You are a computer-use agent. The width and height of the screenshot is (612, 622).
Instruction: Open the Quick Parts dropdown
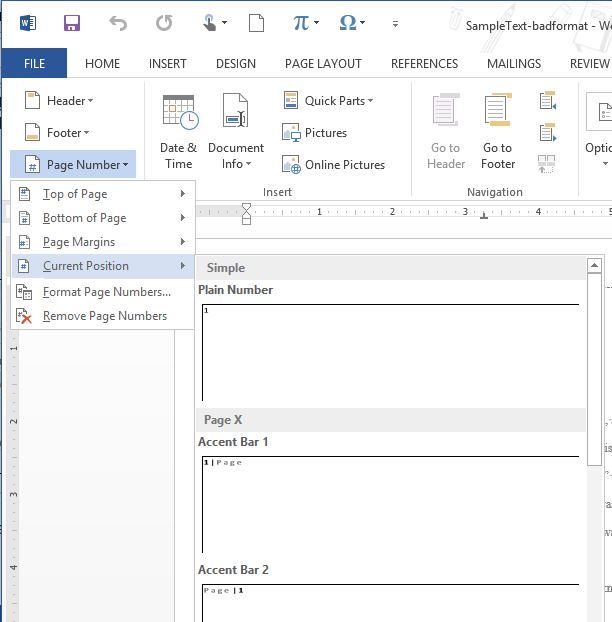328,101
